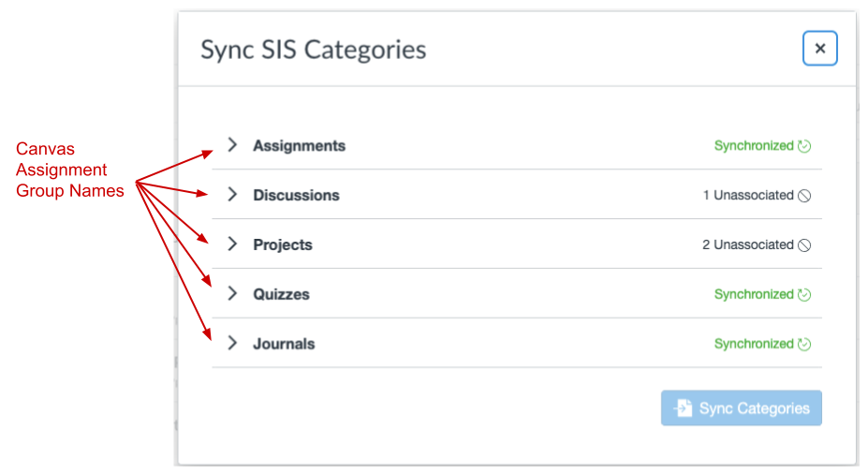Expand the Discussions group chevron
This screenshot has height=473, width=868.
[x=233, y=195]
